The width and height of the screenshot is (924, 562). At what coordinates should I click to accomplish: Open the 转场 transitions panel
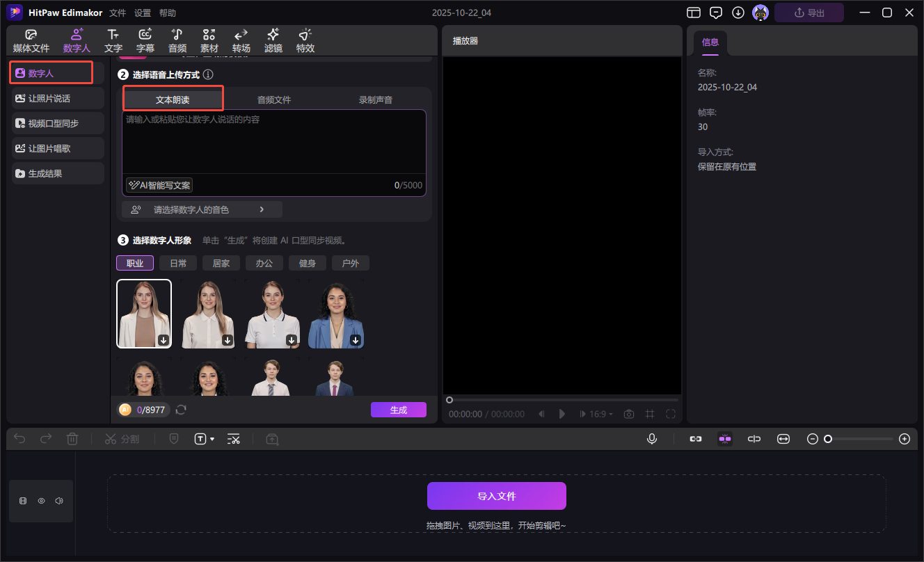point(241,40)
